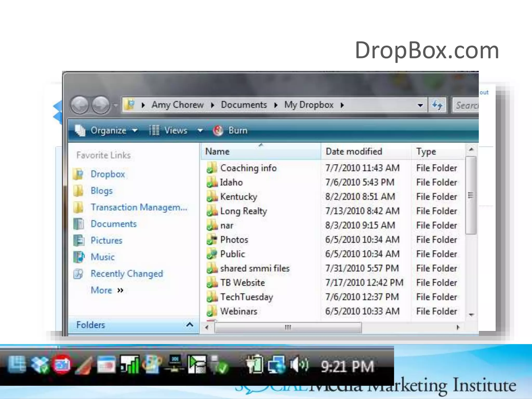Expand arrow after My Dropbox breadcrumb
This screenshot has height=399, width=532.
tap(342, 105)
